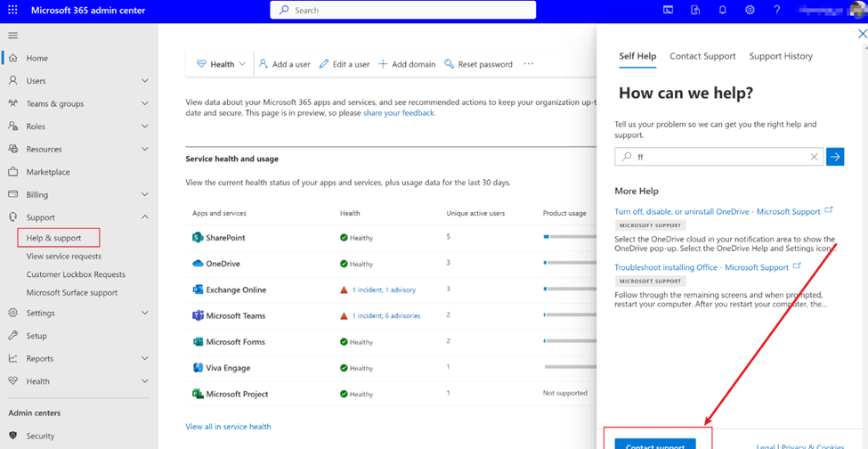Click in the top Search box
Viewport: 868px width, 449px height.
403,10
